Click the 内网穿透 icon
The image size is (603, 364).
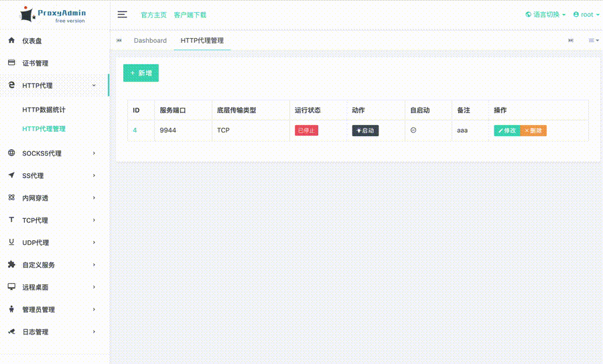pos(11,197)
